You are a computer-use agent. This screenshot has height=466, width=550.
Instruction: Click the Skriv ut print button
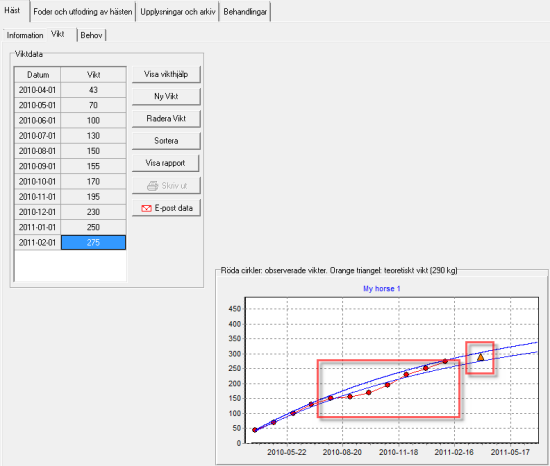click(166, 185)
